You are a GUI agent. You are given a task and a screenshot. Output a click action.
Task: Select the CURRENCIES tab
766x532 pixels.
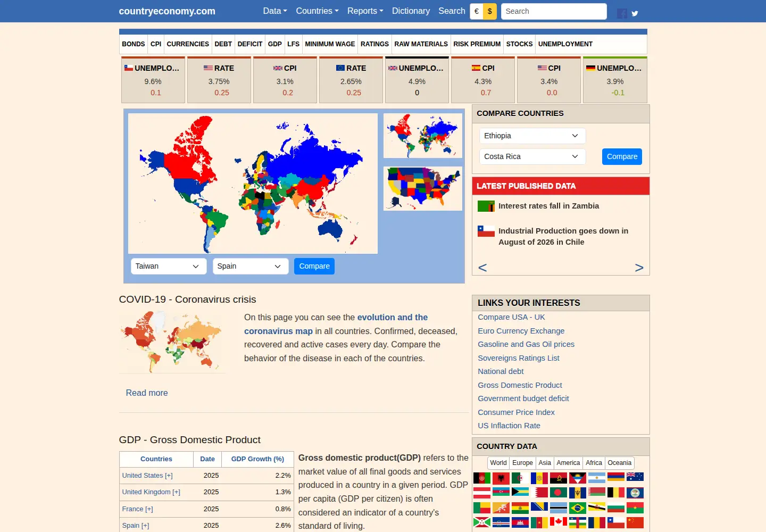click(188, 44)
